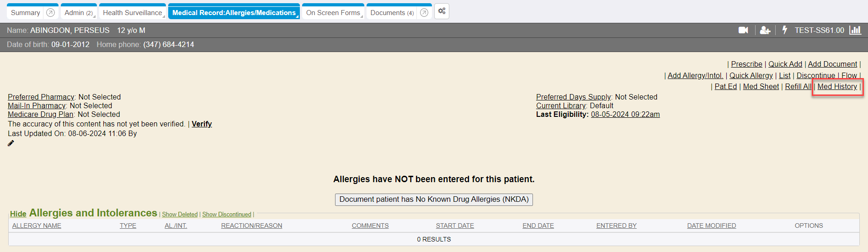
Task: Pop out the Summary tab arrow icon
Action: click(x=51, y=13)
